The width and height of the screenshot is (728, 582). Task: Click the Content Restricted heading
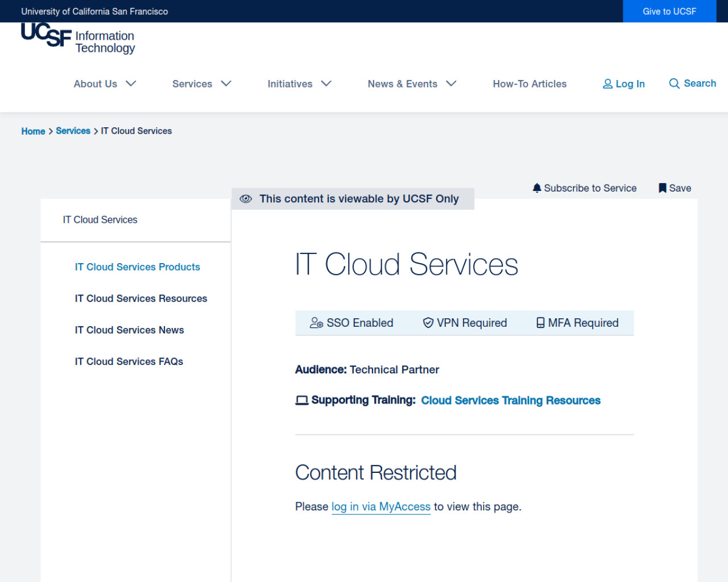point(376,473)
